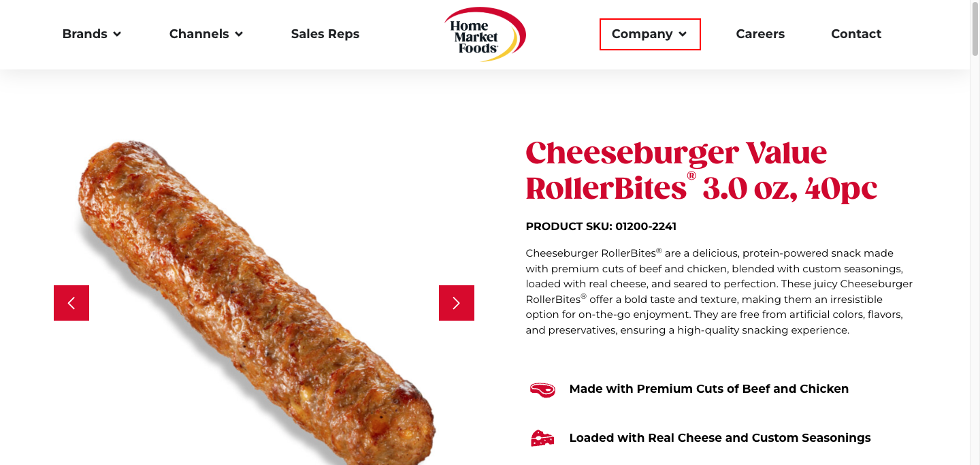This screenshot has width=980, height=465.
Task: Click the red steak icon
Action: coord(542,389)
